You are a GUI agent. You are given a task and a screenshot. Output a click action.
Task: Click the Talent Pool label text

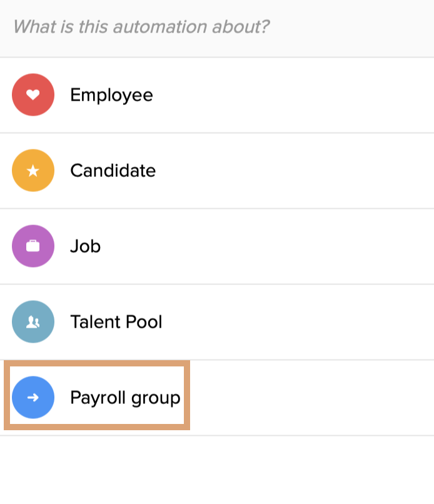coord(117,321)
